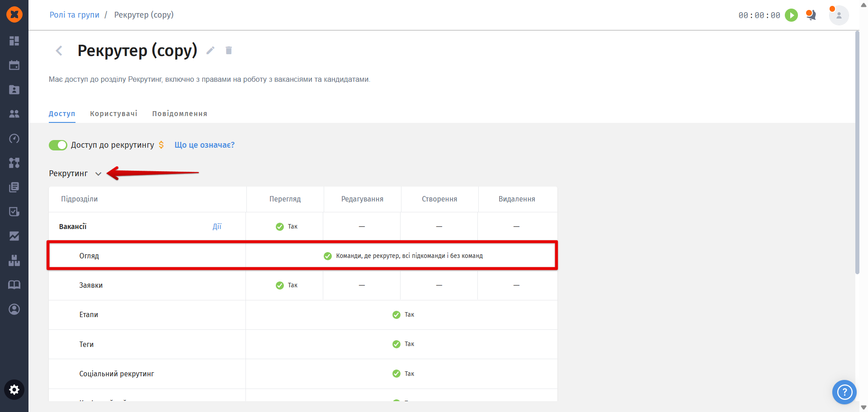Click the Вакансії Редагування permission cell

(362, 227)
